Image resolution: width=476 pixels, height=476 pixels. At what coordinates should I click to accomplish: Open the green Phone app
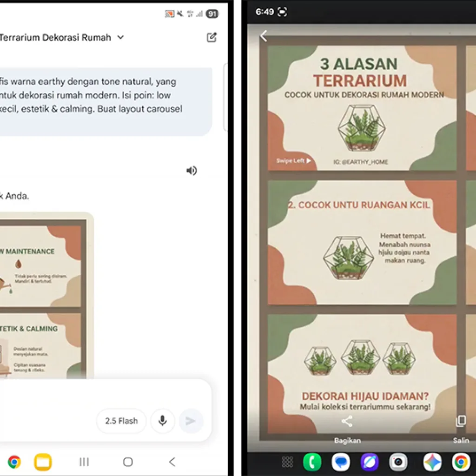click(x=312, y=462)
